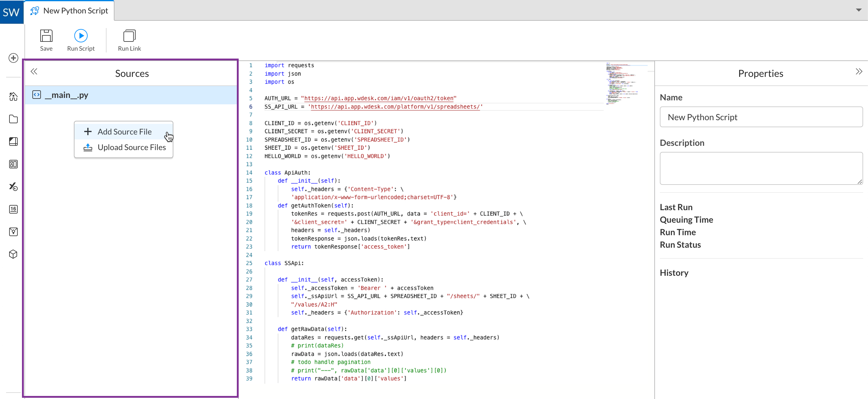This screenshot has height=399, width=868.
Task: Open the folder sidebar icon
Action: pos(13,119)
